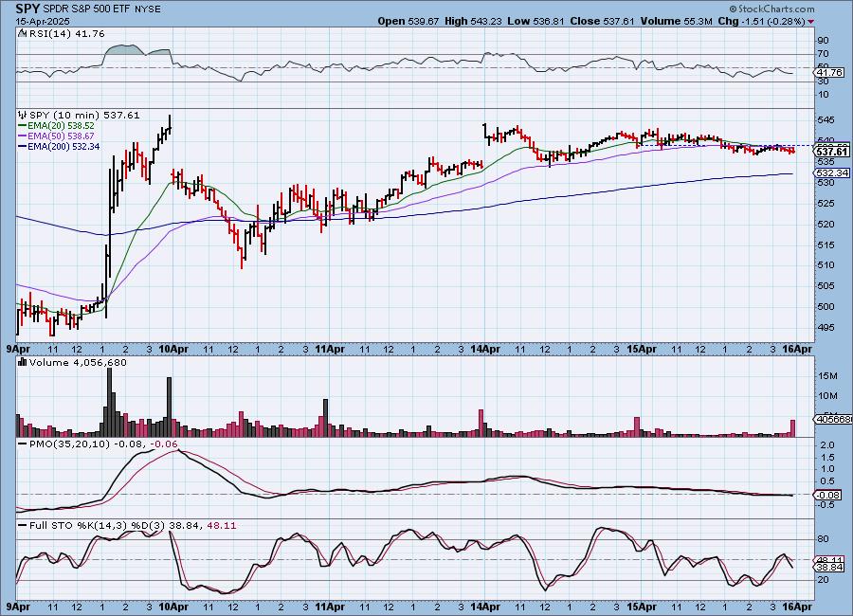
Task: Click 14Apr on the stochastic panel time axis
Action: tap(485, 607)
